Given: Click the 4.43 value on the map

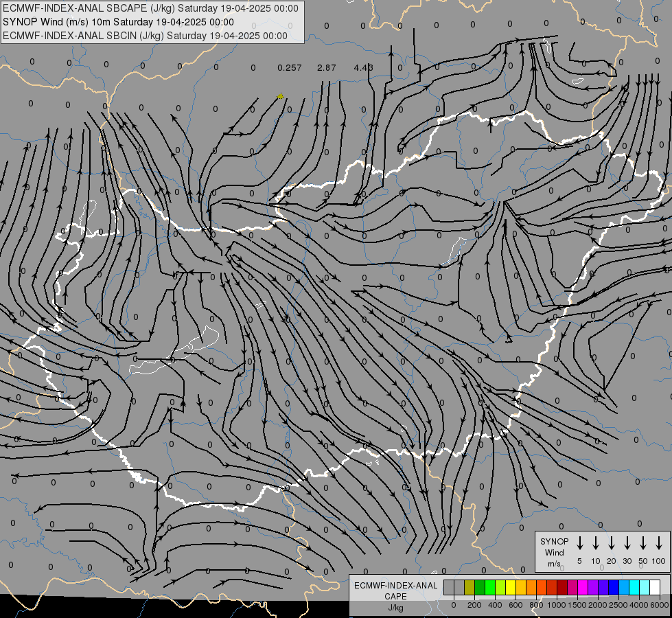Looking at the screenshot, I should (x=363, y=68).
